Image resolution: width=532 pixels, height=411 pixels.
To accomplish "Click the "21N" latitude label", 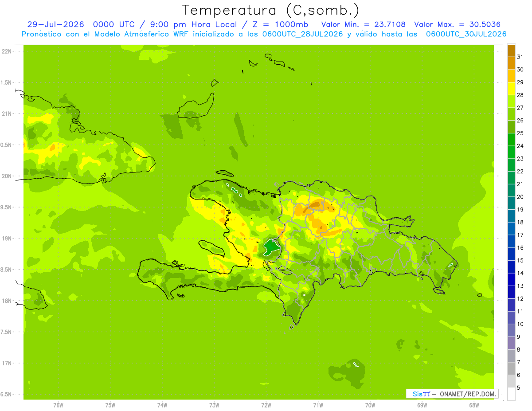I will [7, 114].
